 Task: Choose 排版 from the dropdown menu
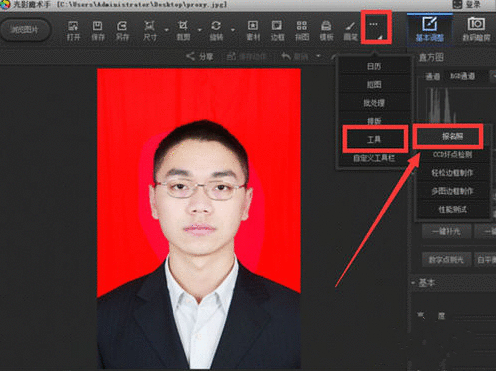point(374,121)
